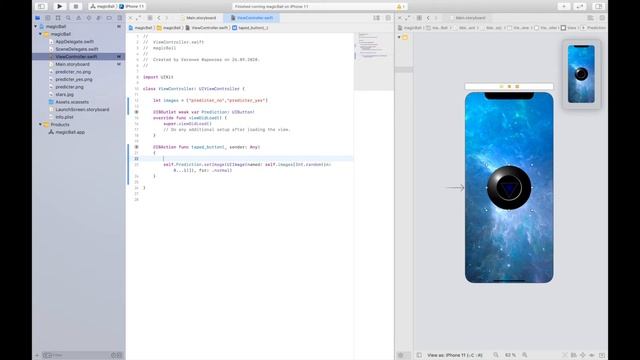Show the Project navigator folder icon
Screen dimensions: 640x360
[x=38, y=18]
